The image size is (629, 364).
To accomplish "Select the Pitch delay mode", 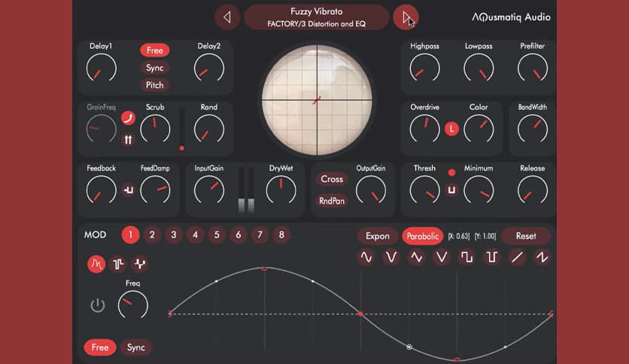I will coord(154,85).
